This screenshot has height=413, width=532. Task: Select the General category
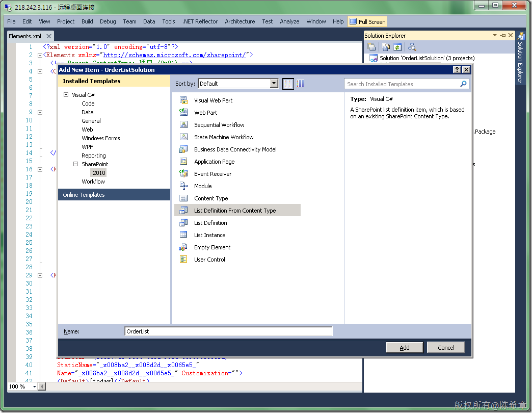pos(91,121)
